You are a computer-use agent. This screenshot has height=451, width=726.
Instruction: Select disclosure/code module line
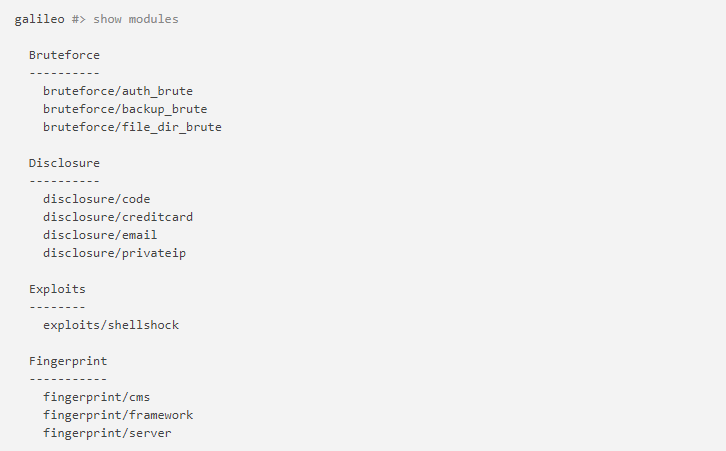pos(96,199)
